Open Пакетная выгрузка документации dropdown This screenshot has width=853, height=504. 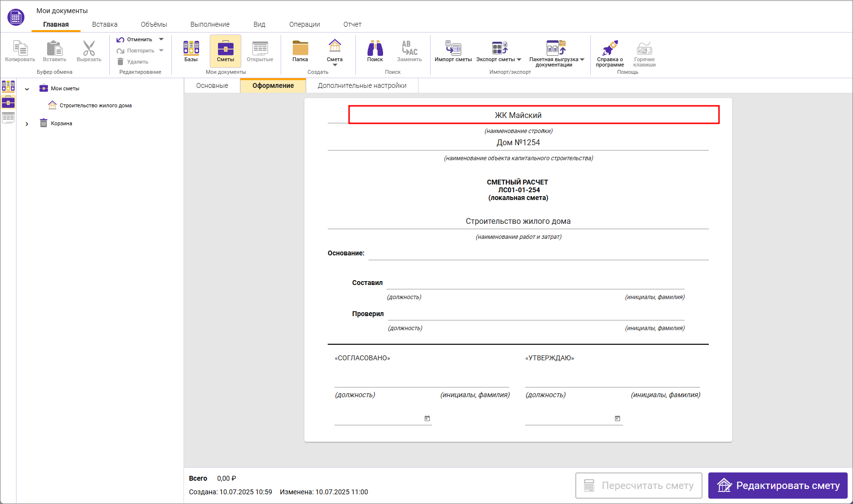(582, 60)
